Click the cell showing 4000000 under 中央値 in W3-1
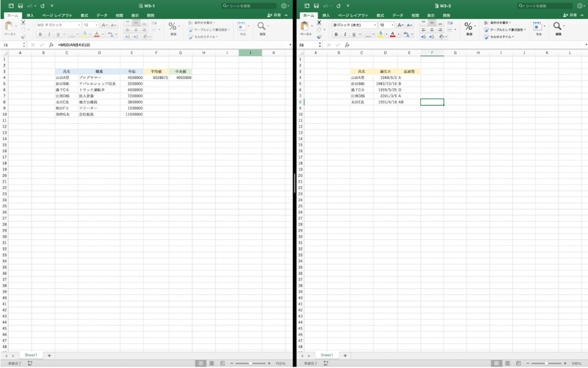This screenshot has height=368, width=588. pyautogui.click(x=180, y=78)
